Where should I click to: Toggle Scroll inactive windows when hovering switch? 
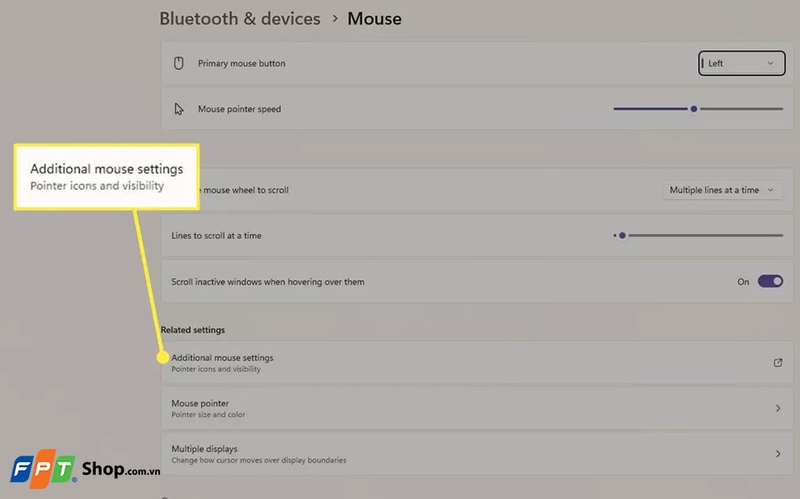[x=770, y=282]
